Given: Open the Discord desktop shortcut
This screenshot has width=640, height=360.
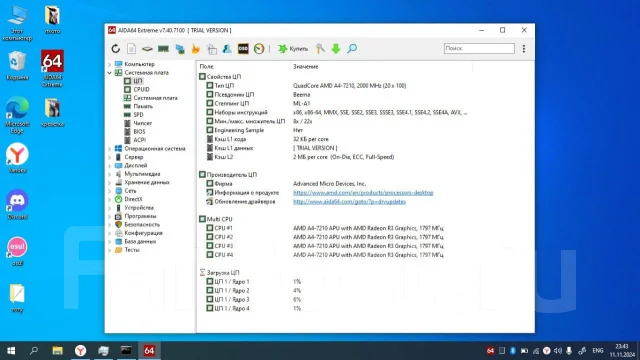Looking at the screenshot, I should click(x=17, y=204).
